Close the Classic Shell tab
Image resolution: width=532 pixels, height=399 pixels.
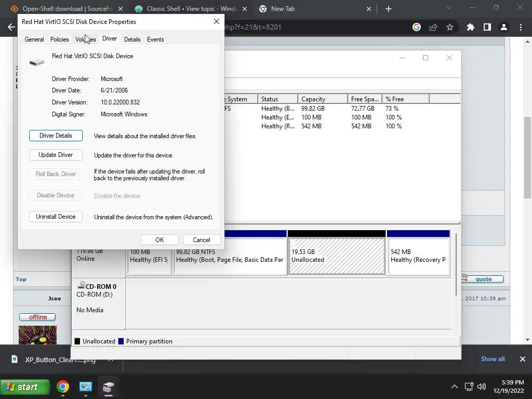[245, 9]
